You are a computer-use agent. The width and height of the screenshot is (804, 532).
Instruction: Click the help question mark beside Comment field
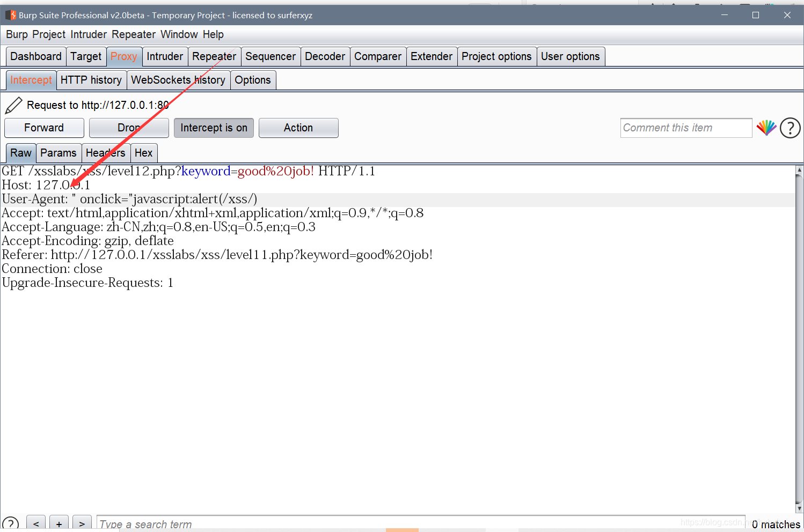click(790, 128)
